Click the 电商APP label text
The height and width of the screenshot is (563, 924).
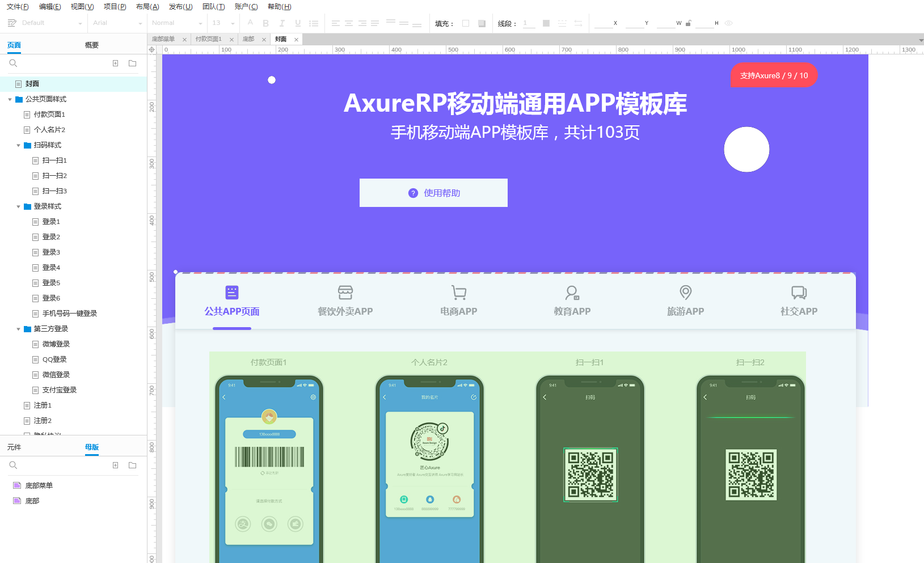click(458, 311)
